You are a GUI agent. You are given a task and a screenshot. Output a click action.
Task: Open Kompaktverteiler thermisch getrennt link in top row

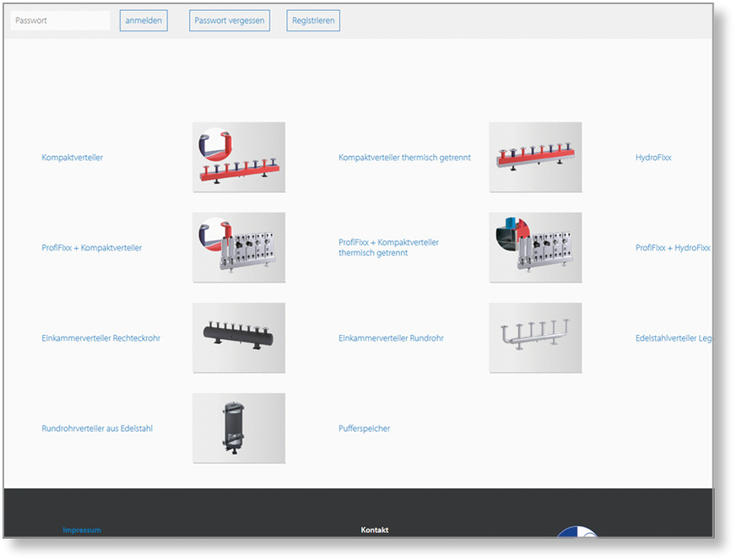pyautogui.click(x=404, y=158)
